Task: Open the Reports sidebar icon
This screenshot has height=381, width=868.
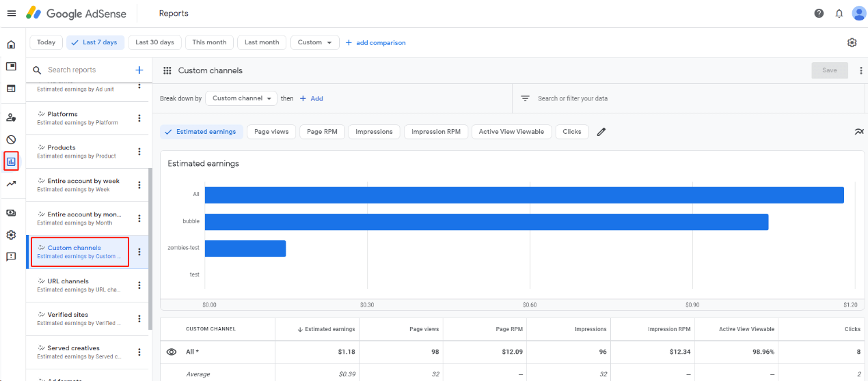Action: 11,162
